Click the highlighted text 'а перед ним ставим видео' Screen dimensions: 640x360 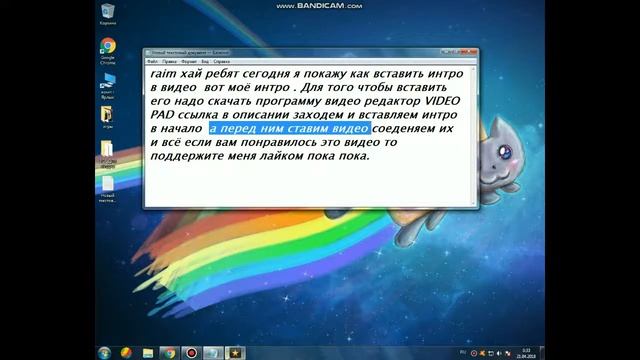289,129
